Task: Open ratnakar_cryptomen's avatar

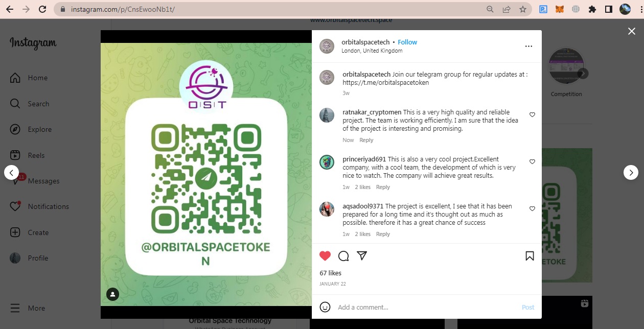Action: pos(327,115)
